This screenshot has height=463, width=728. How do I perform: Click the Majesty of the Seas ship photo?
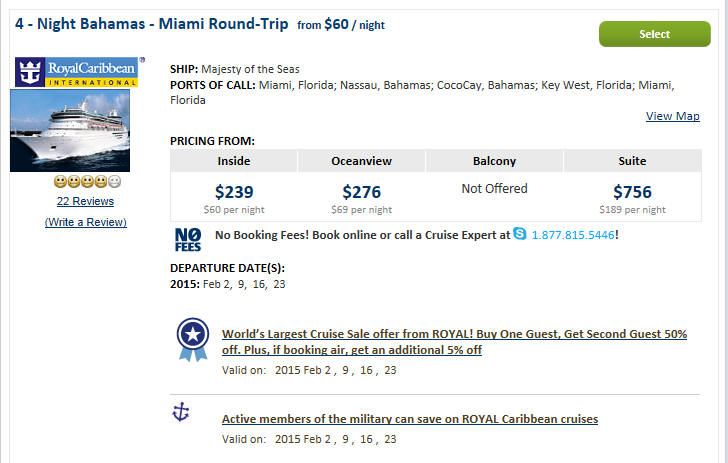(70, 130)
